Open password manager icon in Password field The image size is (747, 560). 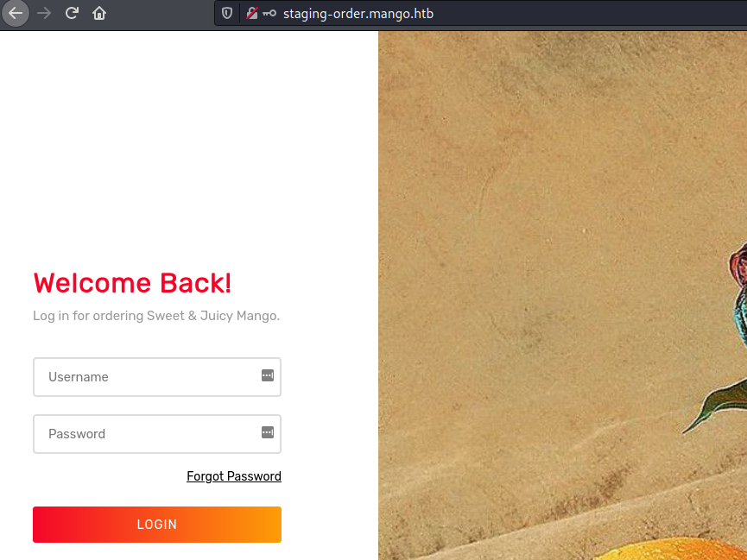[x=268, y=432]
